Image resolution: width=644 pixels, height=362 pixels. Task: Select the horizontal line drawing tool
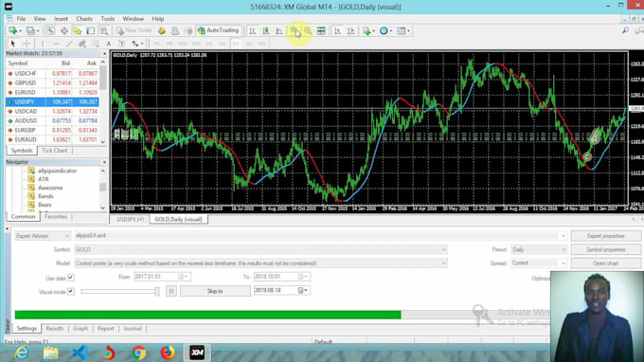point(56,44)
